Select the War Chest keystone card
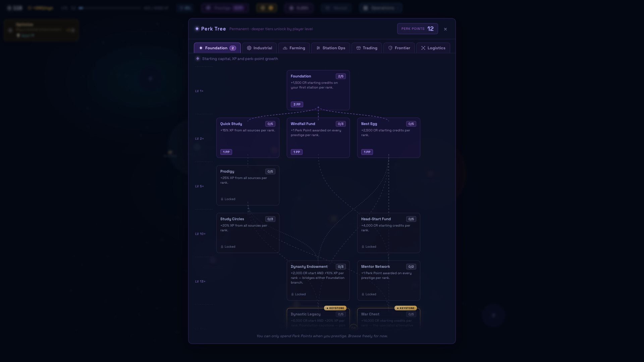Viewport: 644px width, 362px height. (389, 318)
